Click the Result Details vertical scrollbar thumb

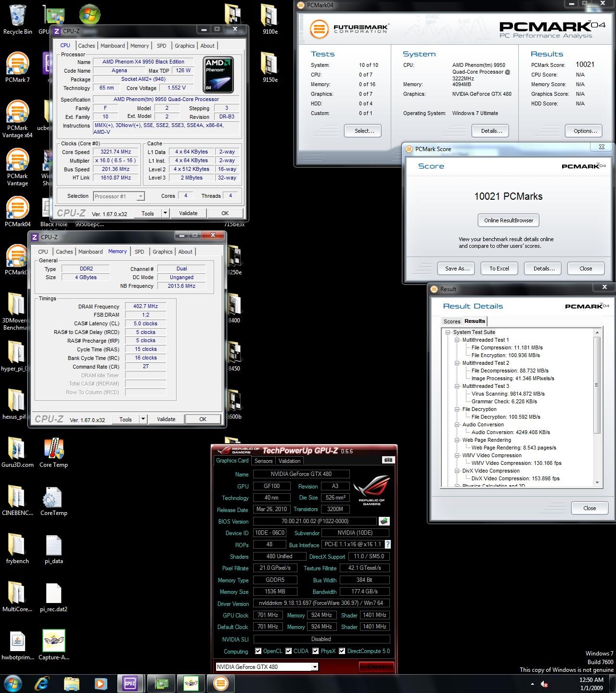(x=597, y=385)
